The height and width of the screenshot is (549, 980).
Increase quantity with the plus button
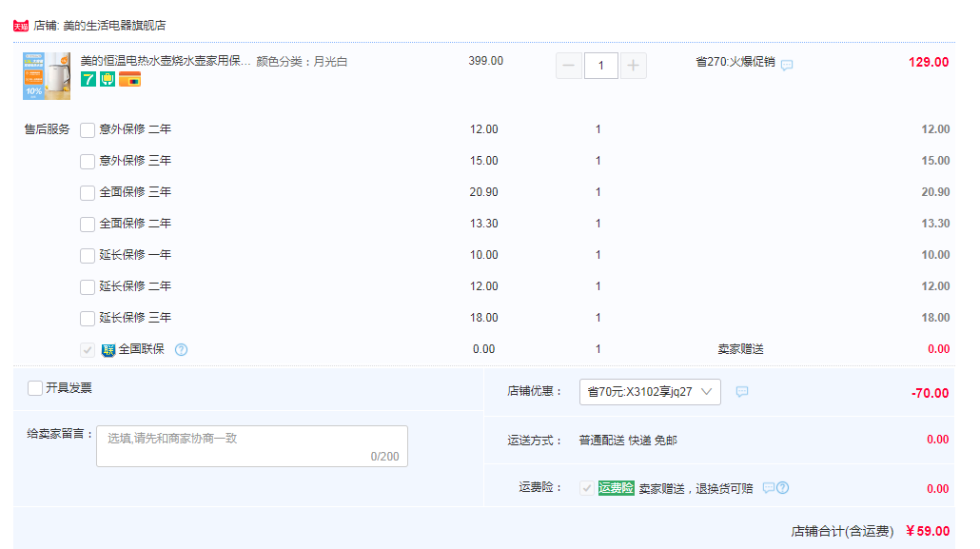coord(633,66)
